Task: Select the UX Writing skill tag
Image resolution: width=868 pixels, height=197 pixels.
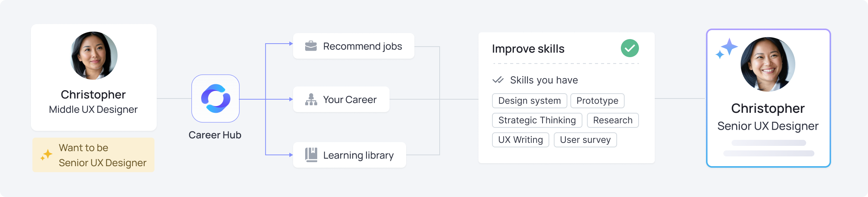Action: (520, 140)
